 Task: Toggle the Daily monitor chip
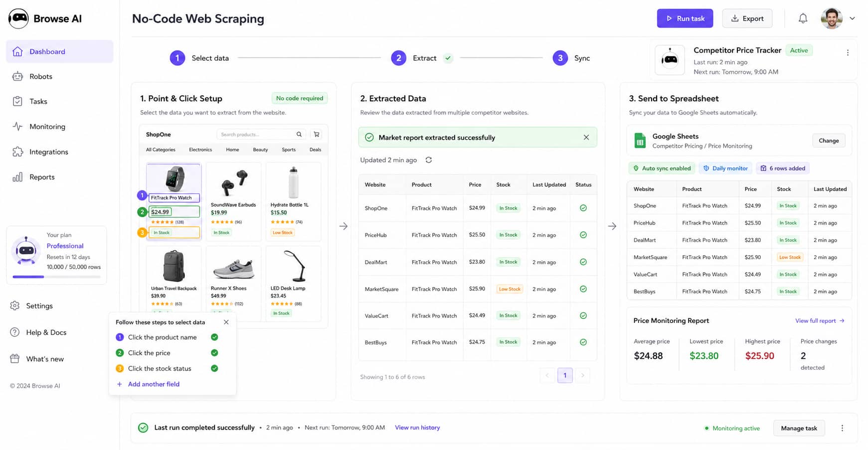click(725, 168)
